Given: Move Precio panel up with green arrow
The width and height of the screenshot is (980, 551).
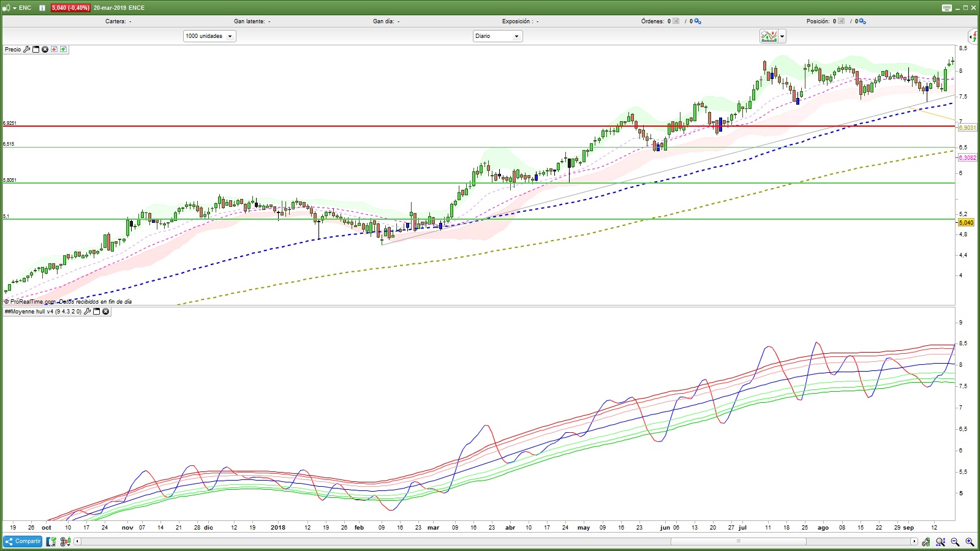Looking at the screenshot, I should [63, 50].
